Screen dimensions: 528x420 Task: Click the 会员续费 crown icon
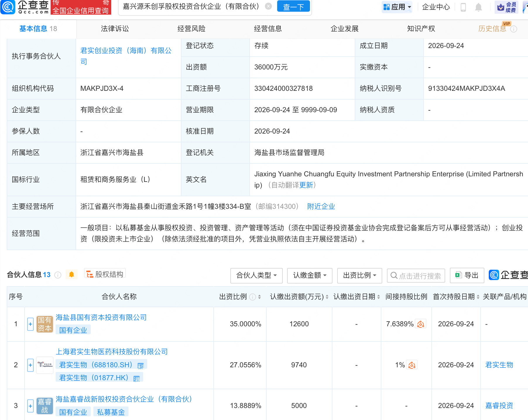point(506,7)
